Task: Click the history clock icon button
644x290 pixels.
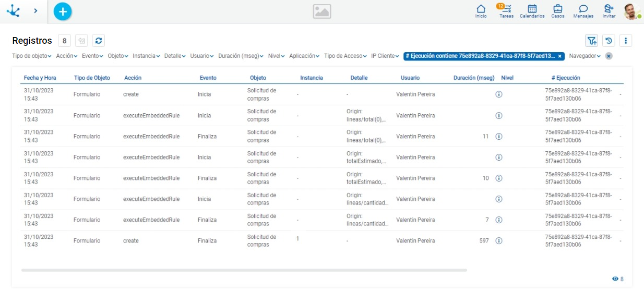Action: (609, 41)
